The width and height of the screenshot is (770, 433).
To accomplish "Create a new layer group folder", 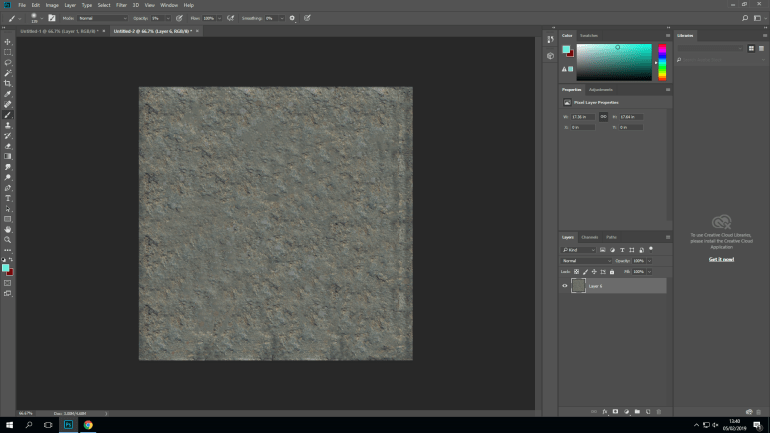I will coord(637,412).
